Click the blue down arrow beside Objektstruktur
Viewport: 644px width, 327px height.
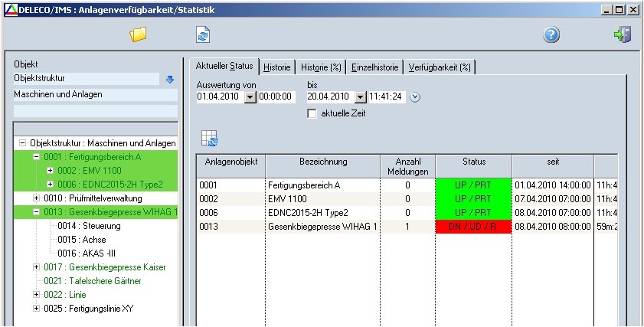pyautogui.click(x=170, y=79)
